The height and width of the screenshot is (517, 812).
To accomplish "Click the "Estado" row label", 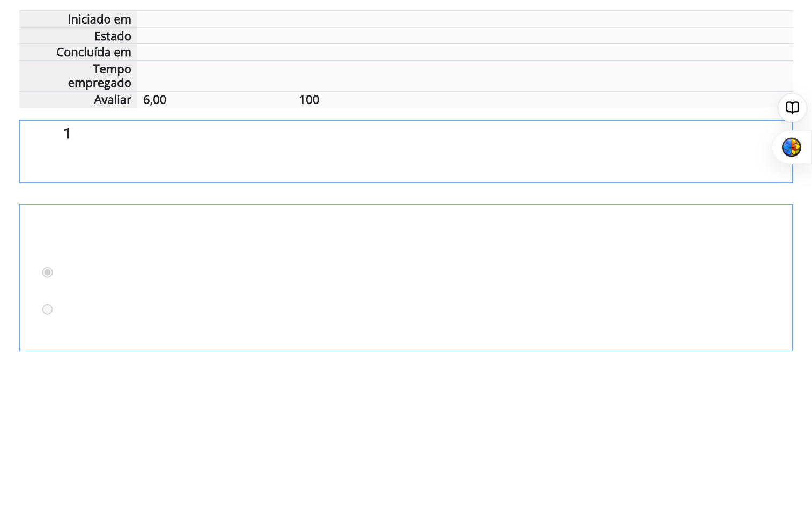I will click(x=112, y=36).
